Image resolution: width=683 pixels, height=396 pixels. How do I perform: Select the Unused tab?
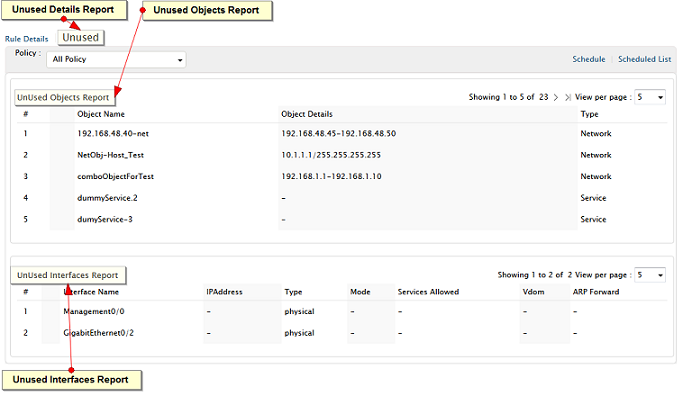click(x=81, y=37)
